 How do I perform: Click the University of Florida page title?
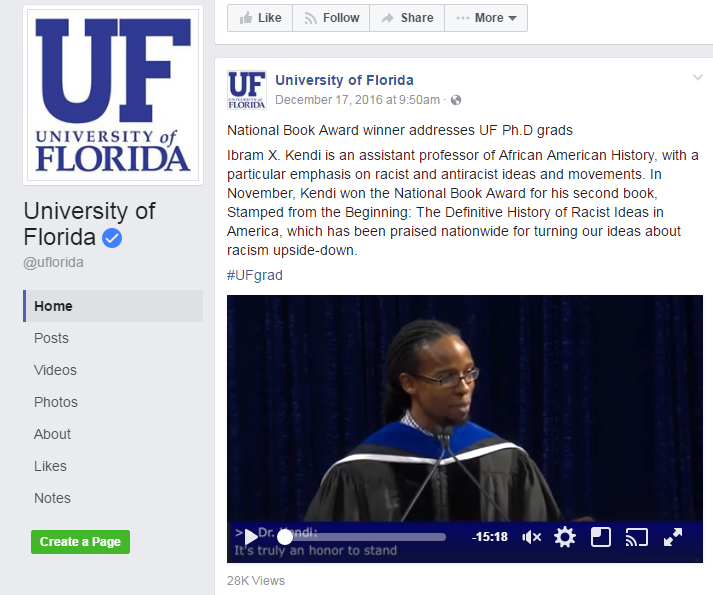click(90, 224)
